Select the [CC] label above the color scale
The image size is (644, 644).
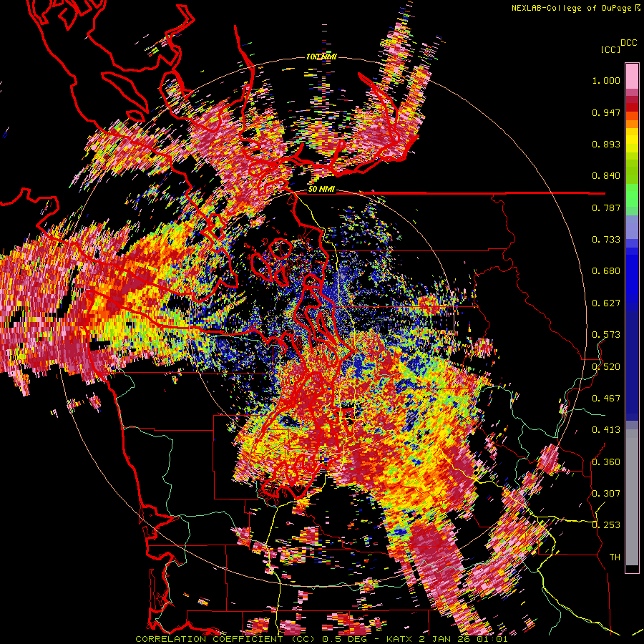(611, 49)
